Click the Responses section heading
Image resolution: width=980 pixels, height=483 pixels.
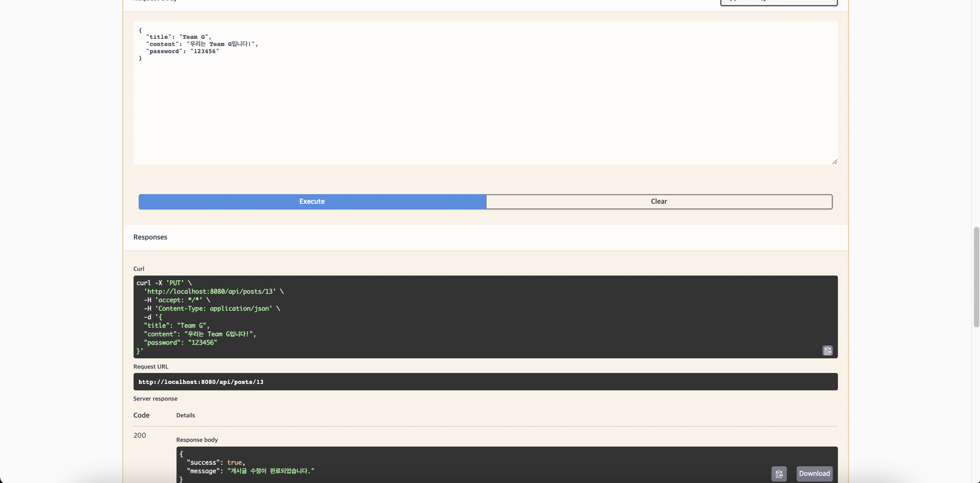(x=150, y=236)
